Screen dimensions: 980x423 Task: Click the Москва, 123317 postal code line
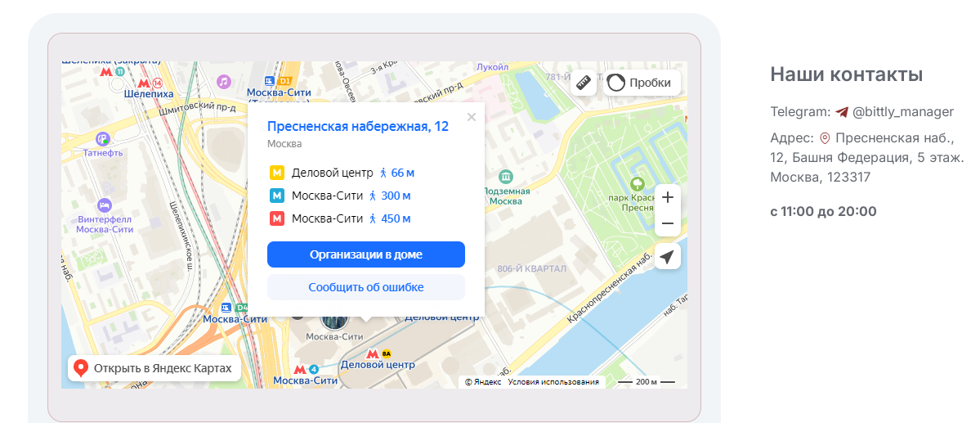pyautogui.click(x=820, y=178)
